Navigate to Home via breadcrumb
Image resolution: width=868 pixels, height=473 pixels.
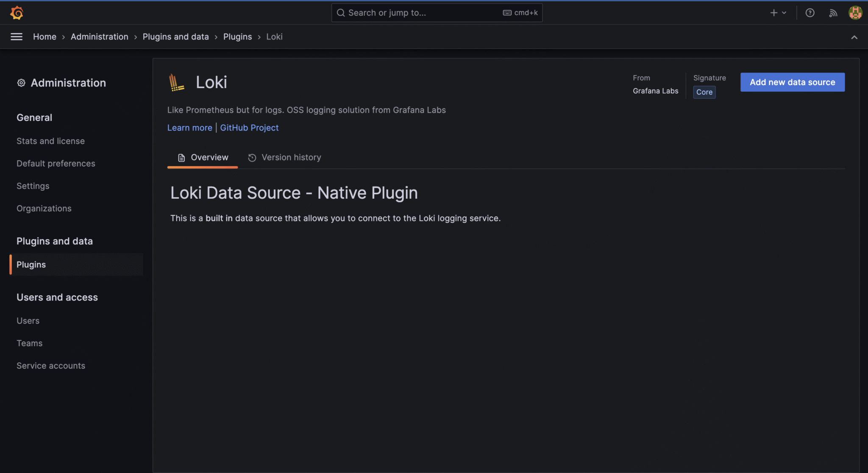45,37
